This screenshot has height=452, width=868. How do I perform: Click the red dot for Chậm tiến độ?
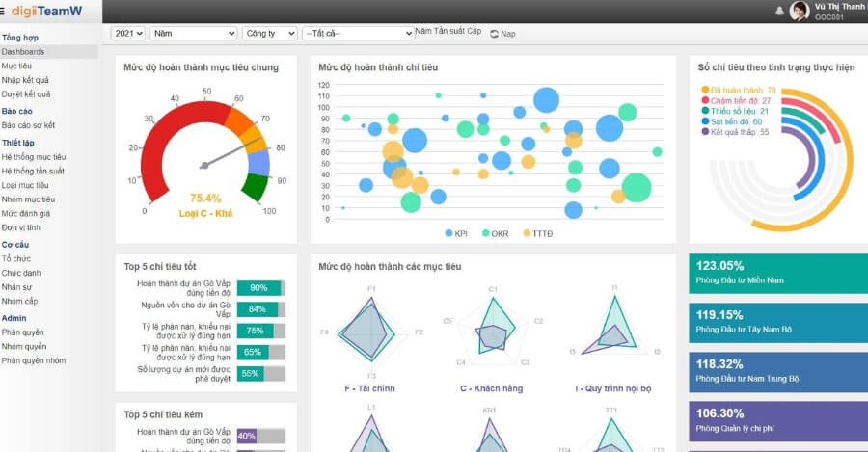[x=706, y=100]
